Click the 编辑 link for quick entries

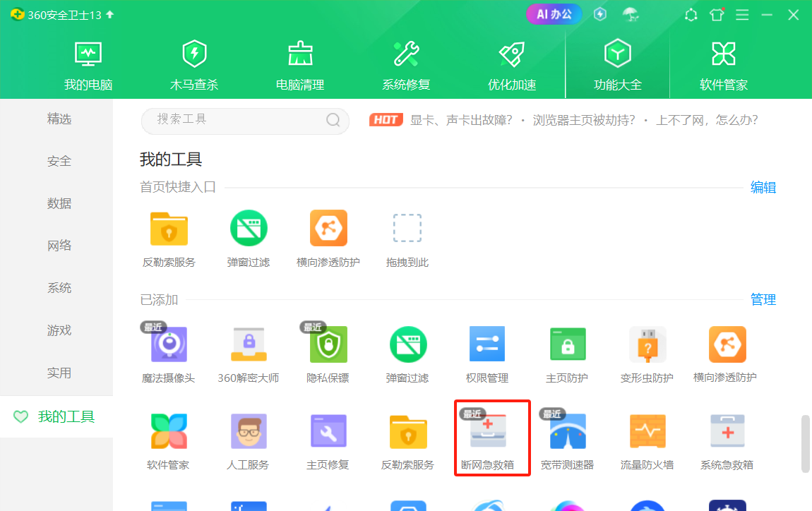763,187
